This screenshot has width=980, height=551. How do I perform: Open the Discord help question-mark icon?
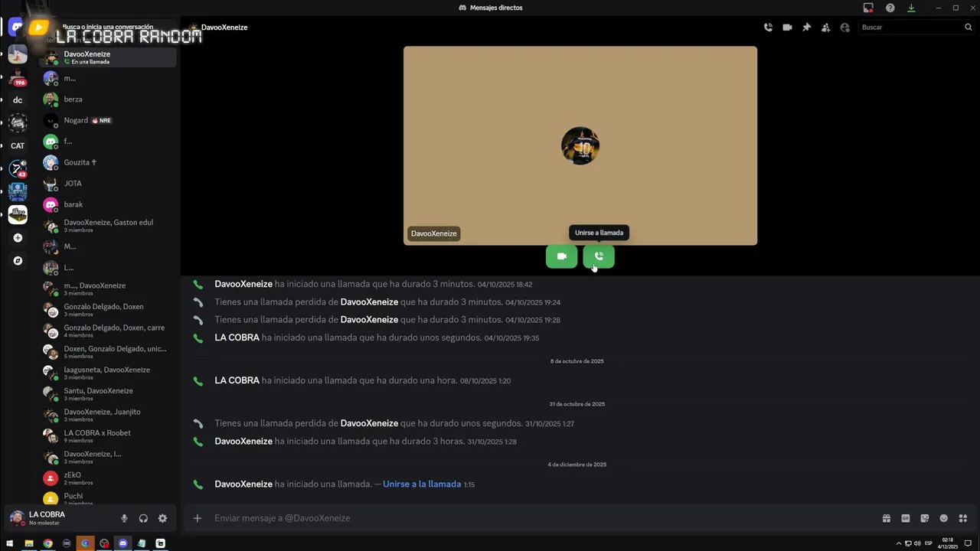(x=890, y=8)
